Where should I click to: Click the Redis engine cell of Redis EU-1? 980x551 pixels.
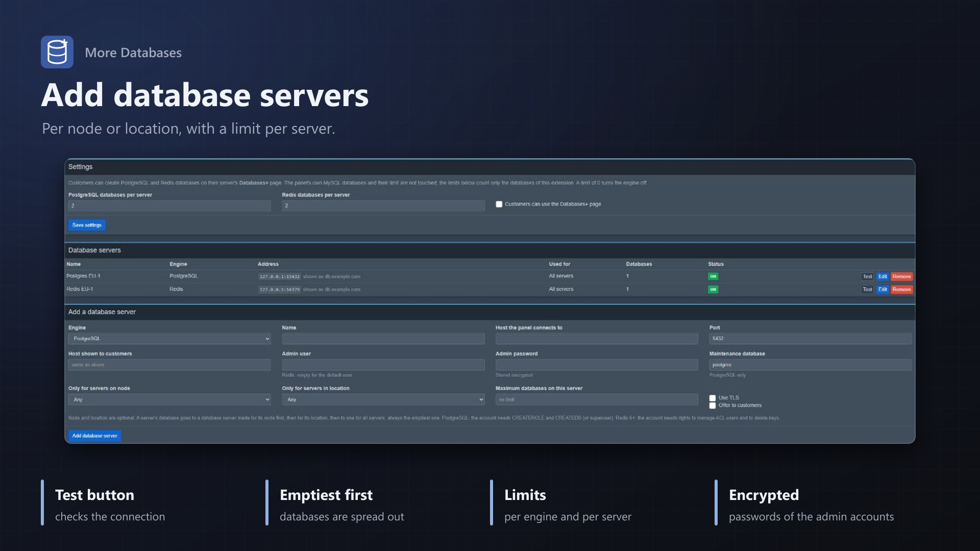(176, 289)
